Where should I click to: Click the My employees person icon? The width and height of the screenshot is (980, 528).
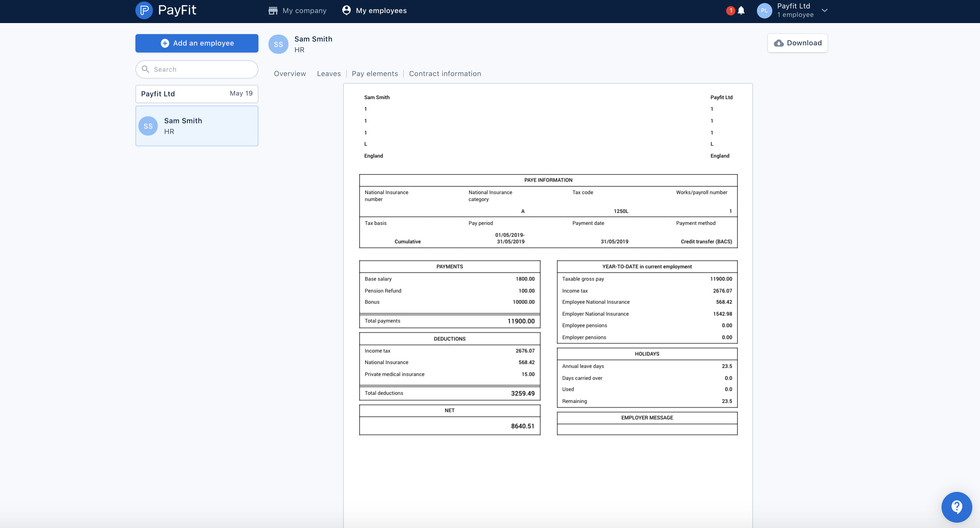point(347,10)
